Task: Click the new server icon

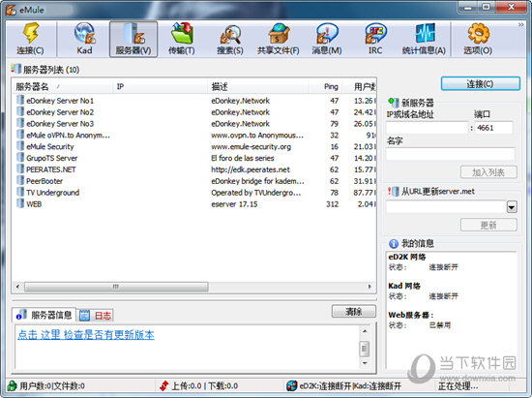Action: point(394,103)
